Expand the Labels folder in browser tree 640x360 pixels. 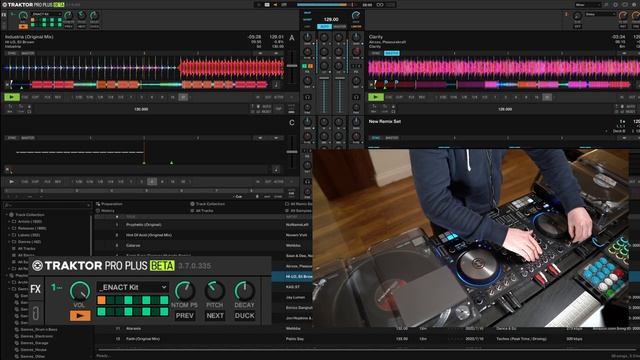coord(9,235)
